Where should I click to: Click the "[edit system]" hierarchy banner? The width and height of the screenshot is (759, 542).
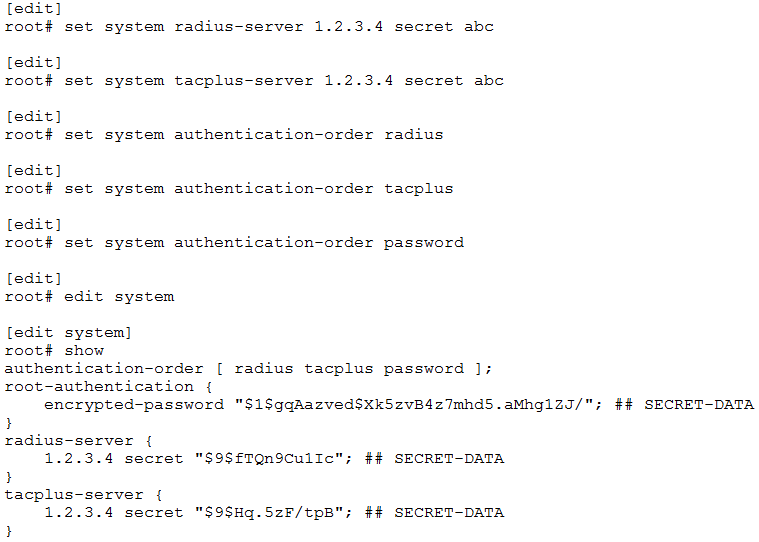(x=68, y=332)
